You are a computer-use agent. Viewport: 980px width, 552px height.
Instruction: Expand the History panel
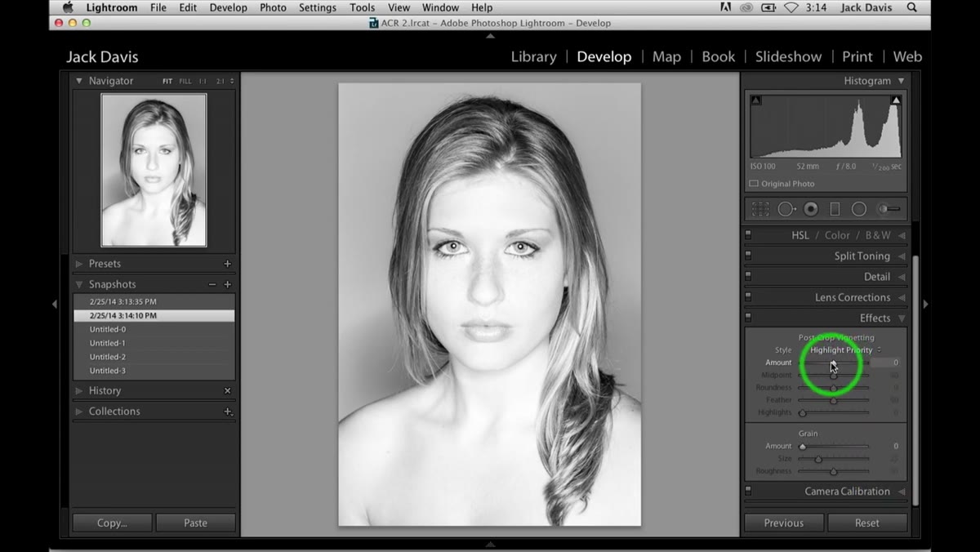[79, 391]
